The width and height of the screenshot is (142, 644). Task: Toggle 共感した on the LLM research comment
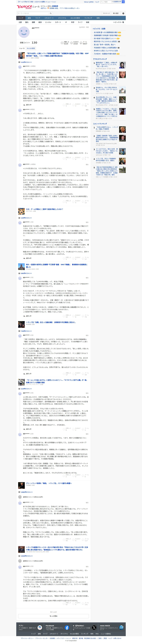click(x=67, y=316)
